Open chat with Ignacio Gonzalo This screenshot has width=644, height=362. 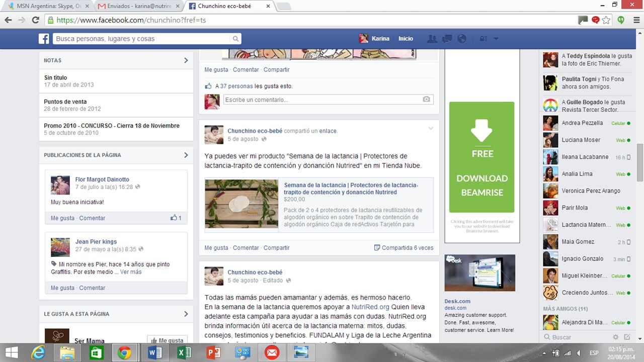[587, 258]
